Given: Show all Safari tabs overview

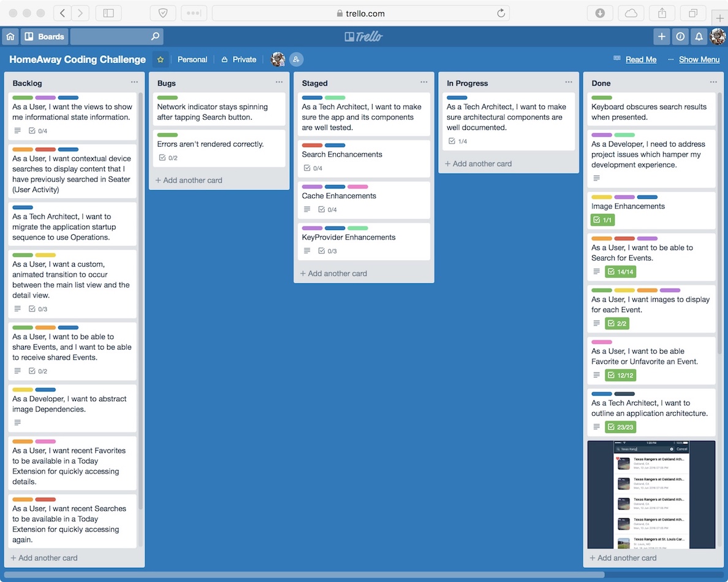Looking at the screenshot, I should (x=692, y=13).
